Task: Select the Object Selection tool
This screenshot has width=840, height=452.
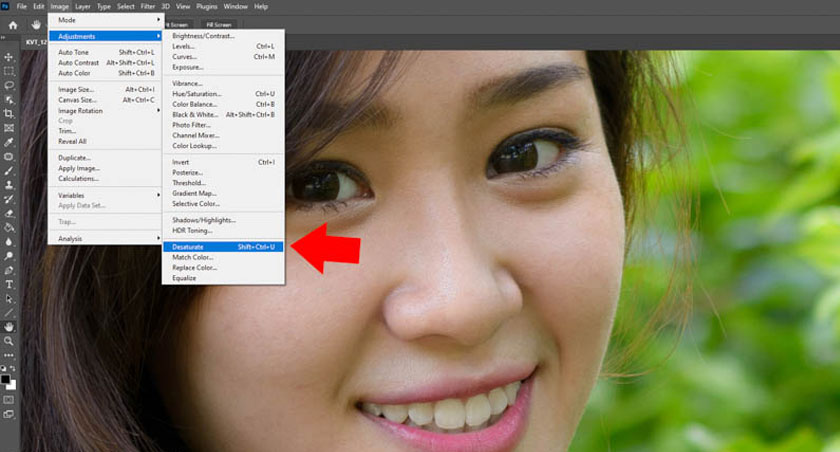Action: pyautogui.click(x=9, y=100)
